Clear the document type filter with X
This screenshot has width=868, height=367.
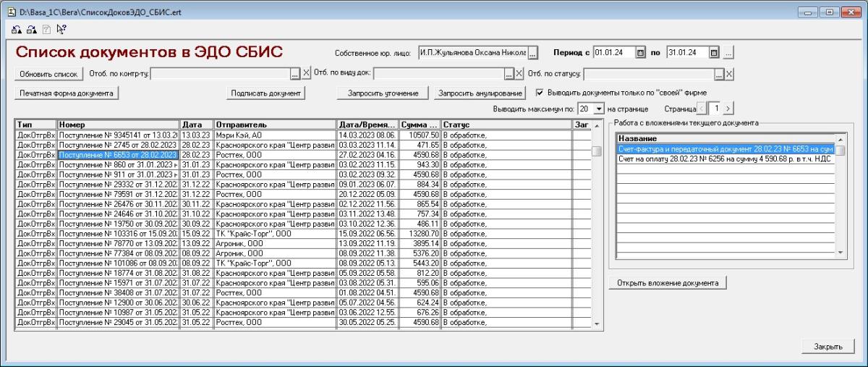tap(519, 73)
